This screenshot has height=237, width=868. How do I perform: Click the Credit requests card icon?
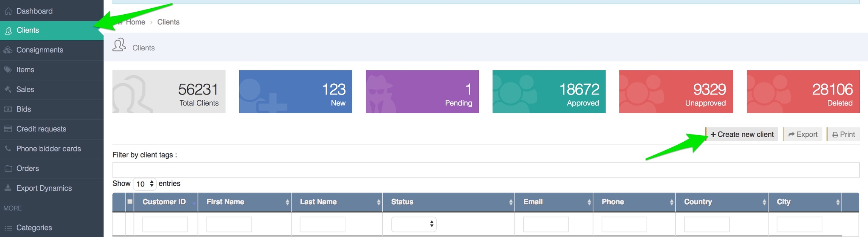point(8,129)
